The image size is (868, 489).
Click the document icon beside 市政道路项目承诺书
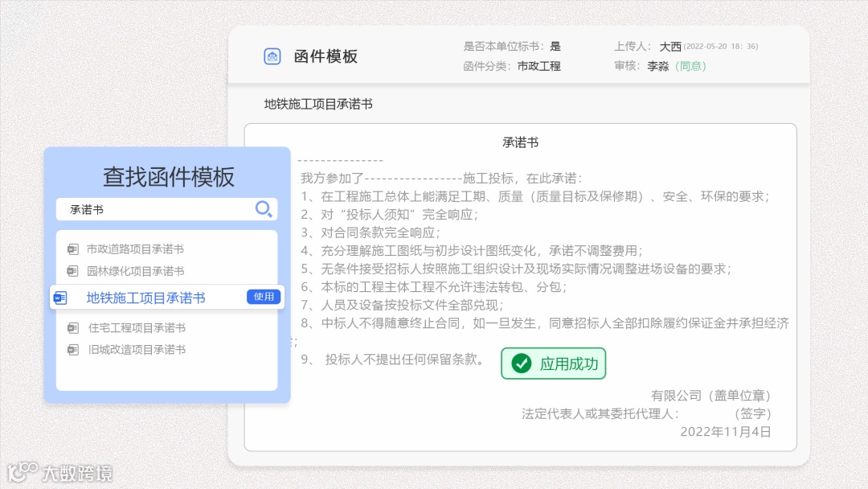72,249
